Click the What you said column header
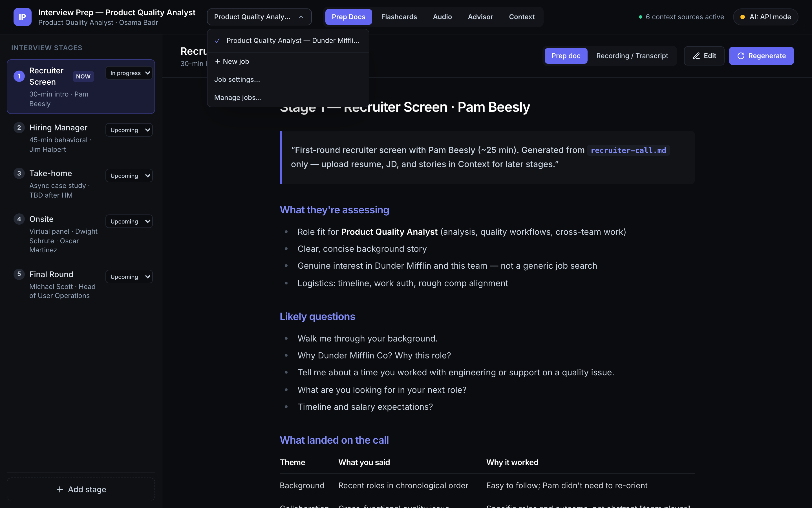812x508 pixels. click(364, 462)
